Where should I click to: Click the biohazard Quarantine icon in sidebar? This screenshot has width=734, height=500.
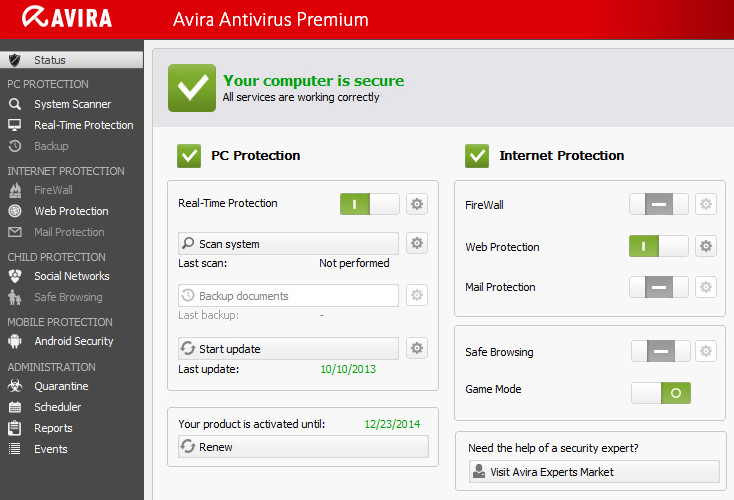[15, 386]
